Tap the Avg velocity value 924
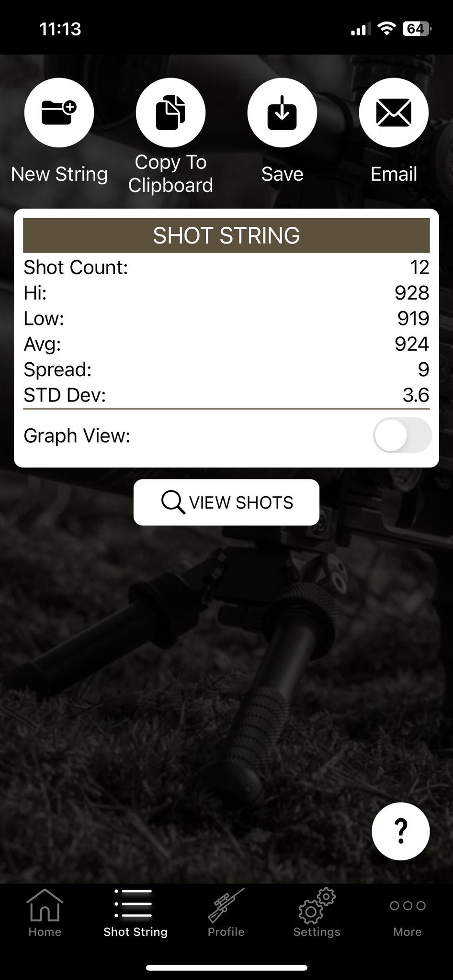The image size is (453, 980). (411, 344)
